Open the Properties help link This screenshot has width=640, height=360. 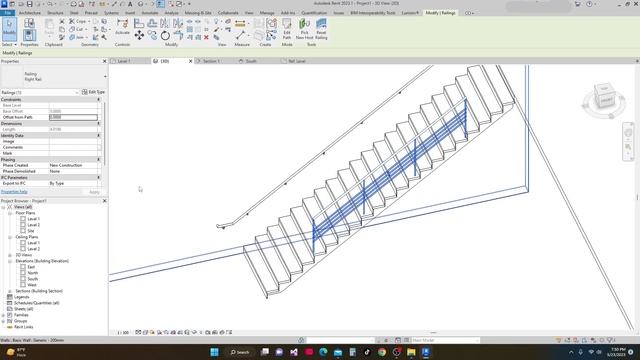(14, 192)
